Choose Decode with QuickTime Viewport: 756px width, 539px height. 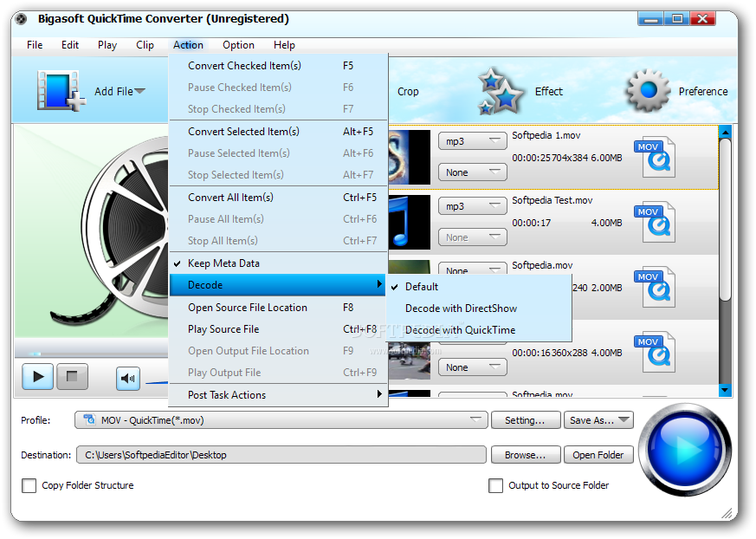click(x=479, y=330)
